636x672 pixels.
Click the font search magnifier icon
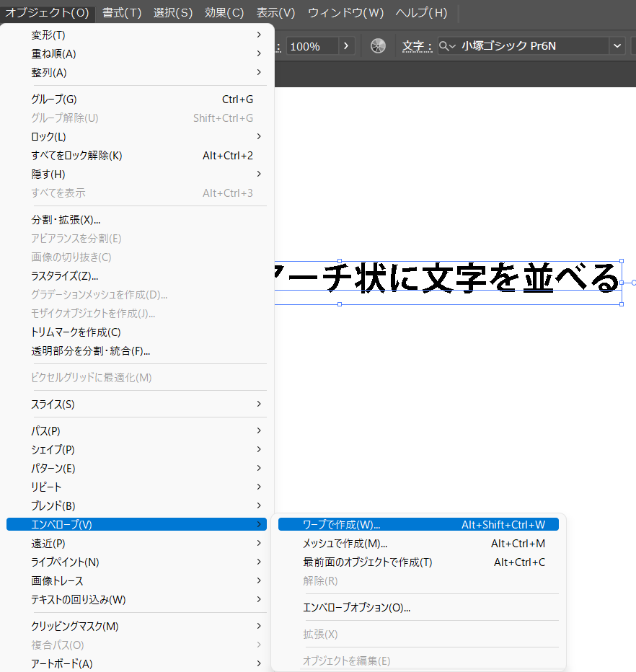[447, 46]
